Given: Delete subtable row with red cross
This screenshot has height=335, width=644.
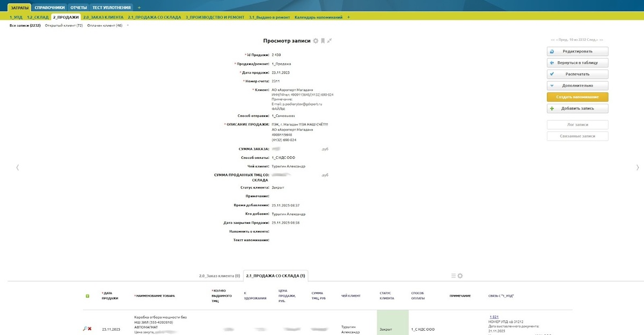Looking at the screenshot, I should click(x=90, y=329).
